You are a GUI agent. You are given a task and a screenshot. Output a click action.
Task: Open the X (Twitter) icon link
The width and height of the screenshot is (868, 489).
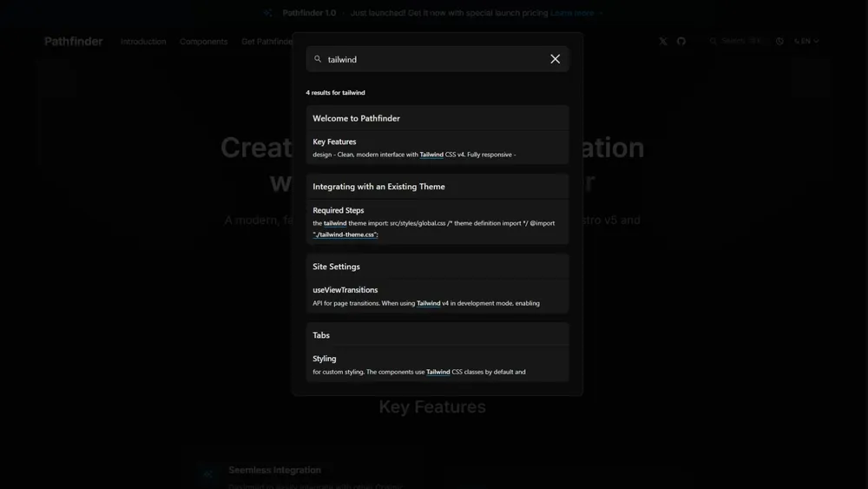663,42
